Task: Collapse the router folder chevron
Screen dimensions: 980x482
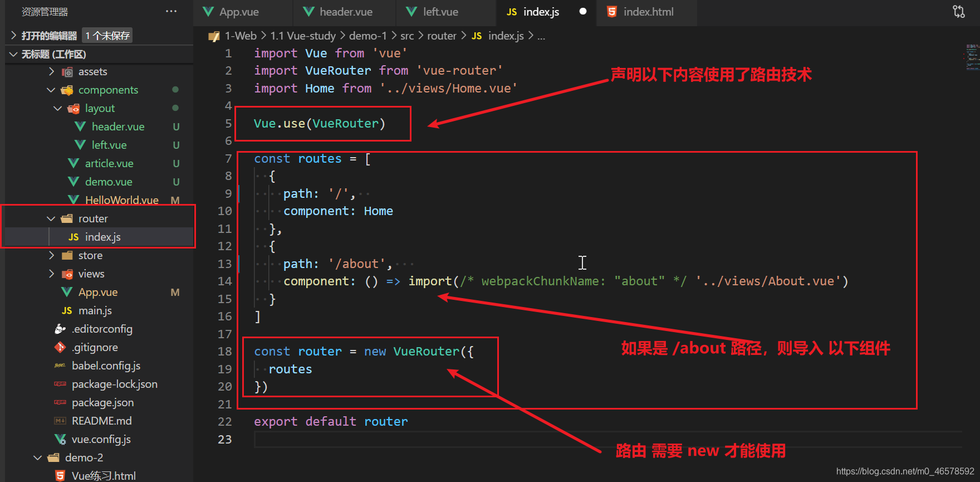Action: pos(51,218)
